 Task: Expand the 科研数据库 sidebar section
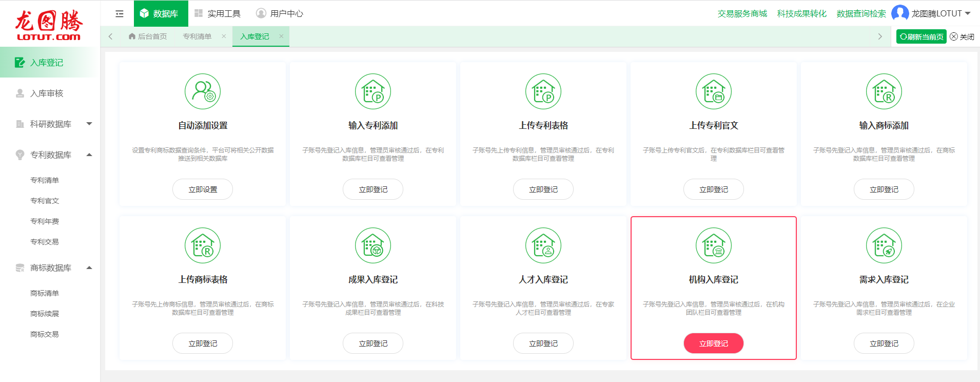(89, 124)
